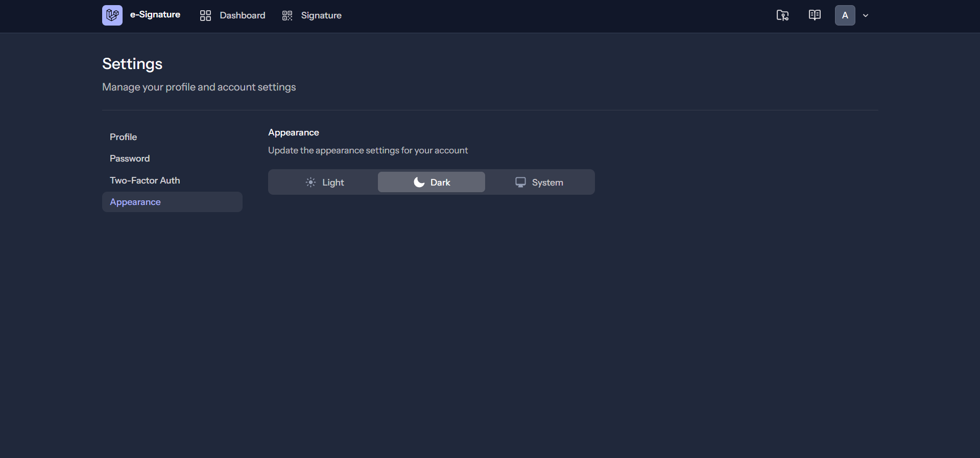
Task: Click the Signature QR code icon
Action: (x=287, y=16)
